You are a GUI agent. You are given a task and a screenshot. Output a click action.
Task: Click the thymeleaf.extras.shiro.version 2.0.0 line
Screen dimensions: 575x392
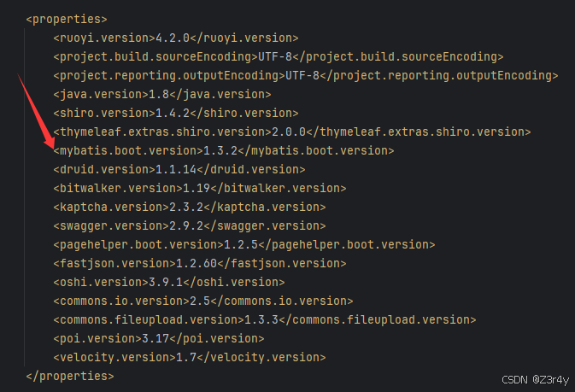pos(292,132)
